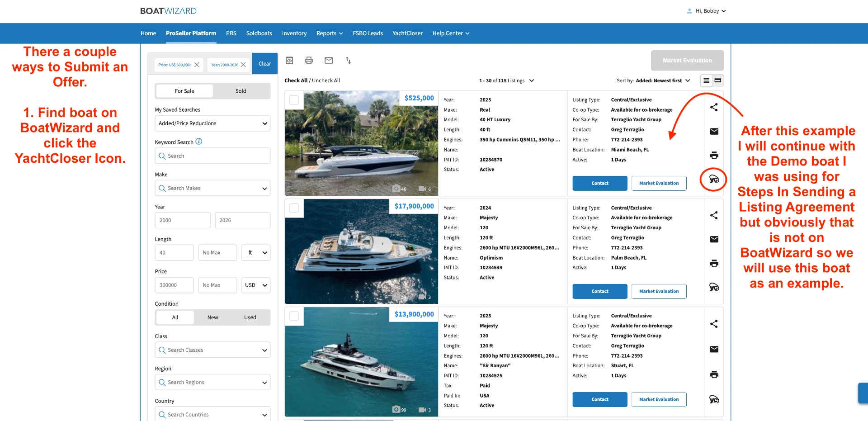This screenshot has width=868, height=421.
Task: Open the Search Regions dropdown
Action: coord(212,383)
